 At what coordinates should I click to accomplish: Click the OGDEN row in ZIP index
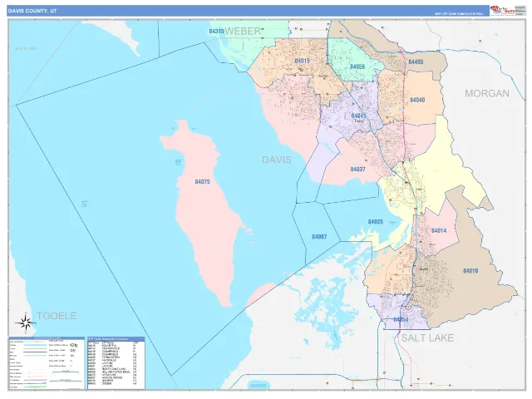[x=112, y=384]
